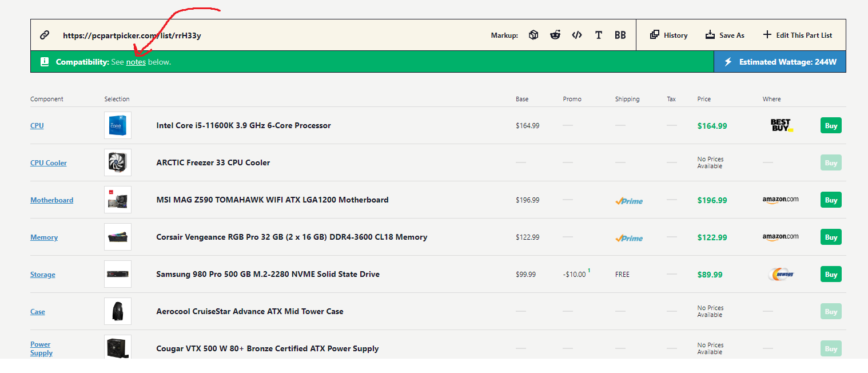Open Samsung 980 Pro 500 GB name

tap(268, 274)
